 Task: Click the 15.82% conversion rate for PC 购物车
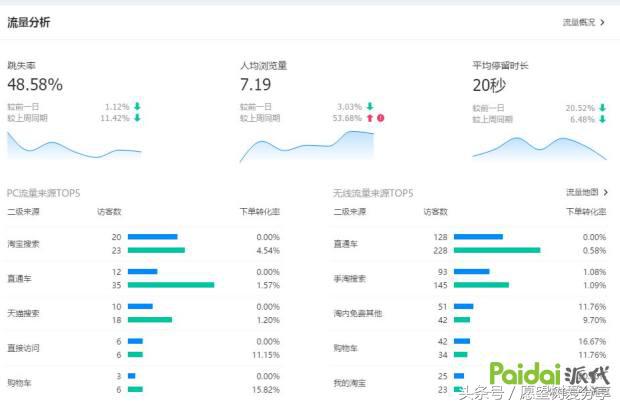[266, 390]
